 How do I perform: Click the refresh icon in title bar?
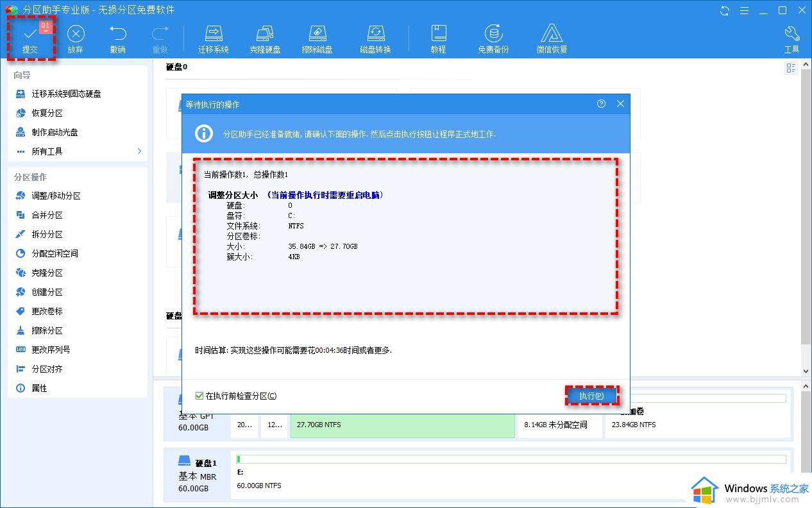[725, 10]
